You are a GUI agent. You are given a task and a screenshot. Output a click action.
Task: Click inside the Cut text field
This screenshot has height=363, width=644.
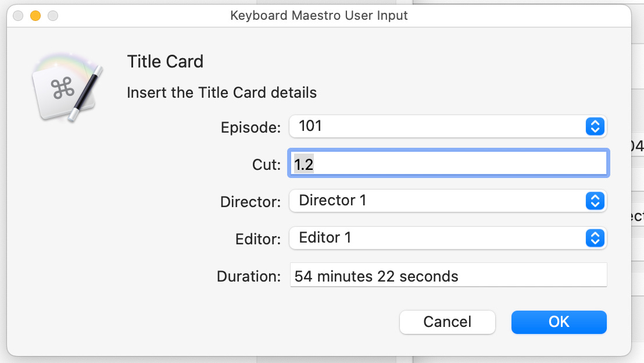[449, 163]
